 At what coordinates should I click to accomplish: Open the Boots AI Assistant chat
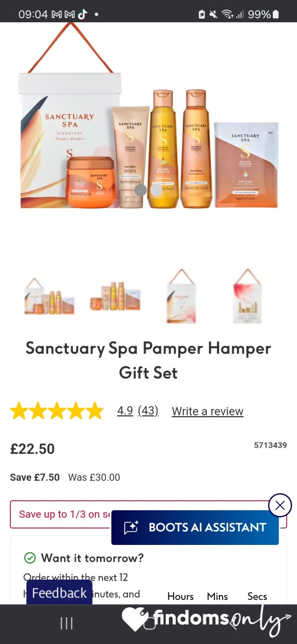[195, 528]
